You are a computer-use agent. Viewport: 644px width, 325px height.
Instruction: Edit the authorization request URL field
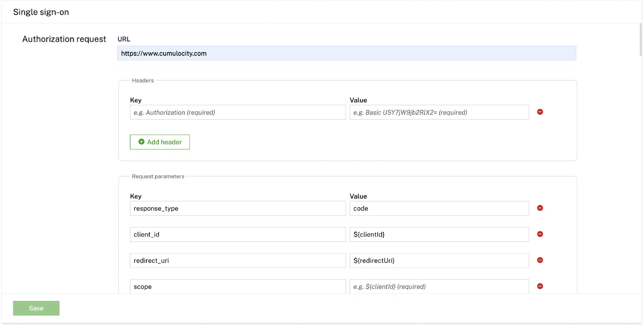click(x=346, y=53)
